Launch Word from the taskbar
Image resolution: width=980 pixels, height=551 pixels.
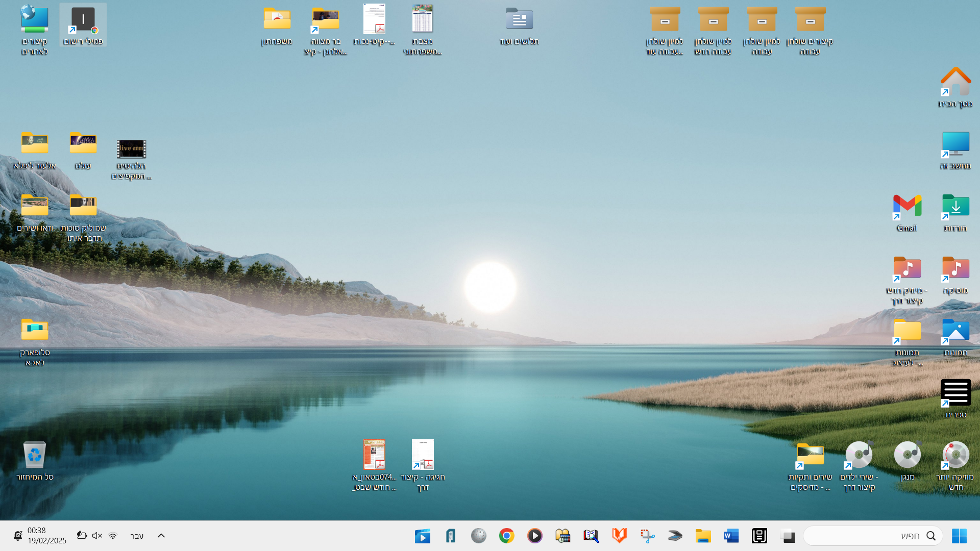point(731,536)
